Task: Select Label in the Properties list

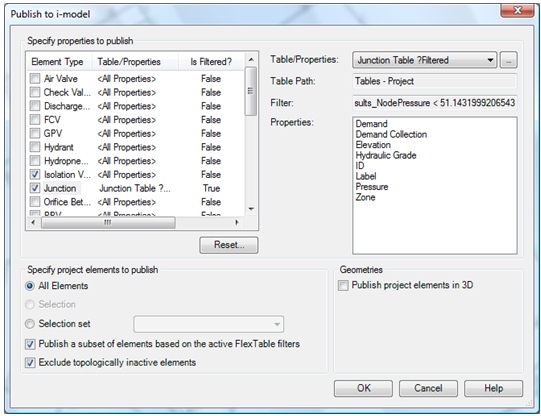Action: [366, 176]
